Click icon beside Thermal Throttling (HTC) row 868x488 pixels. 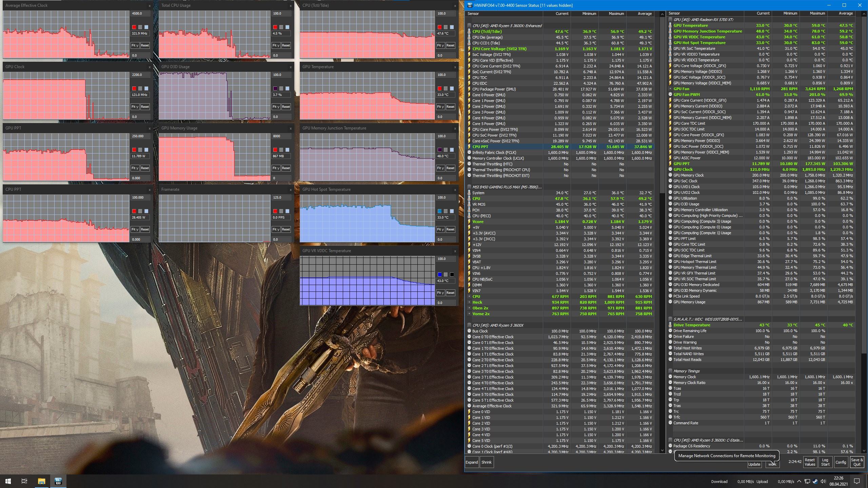coord(469,164)
